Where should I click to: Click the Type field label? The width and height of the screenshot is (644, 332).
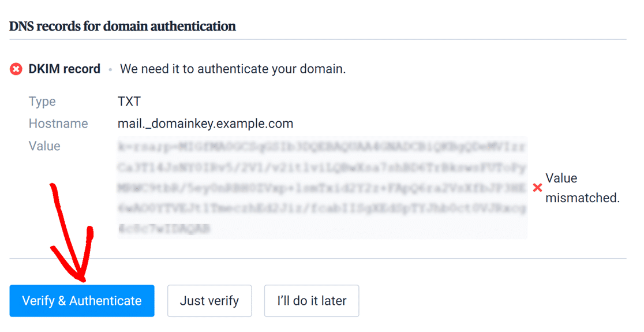click(42, 102)
